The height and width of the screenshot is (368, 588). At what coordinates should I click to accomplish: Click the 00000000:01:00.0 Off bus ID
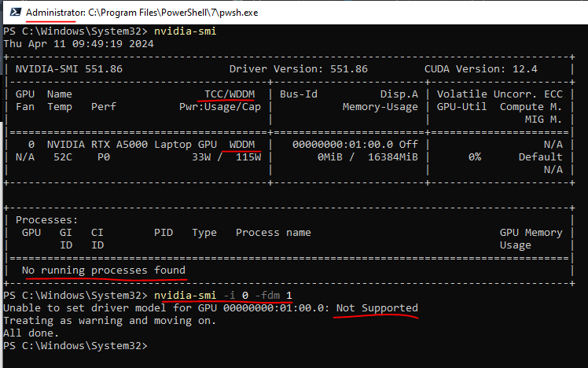[355, 145]
